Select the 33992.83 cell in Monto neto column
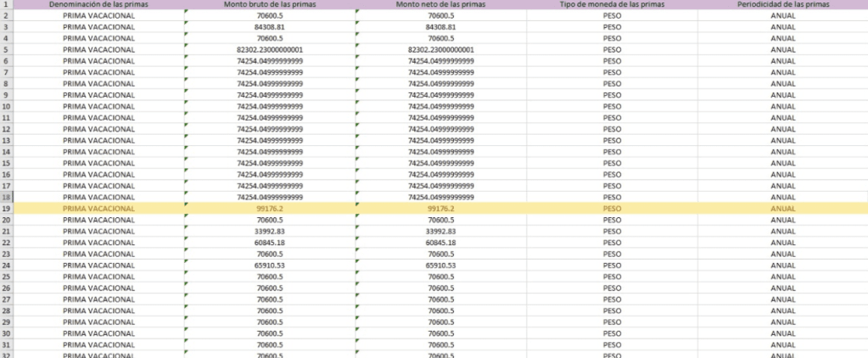868x358 pixels. pos(441,232)
